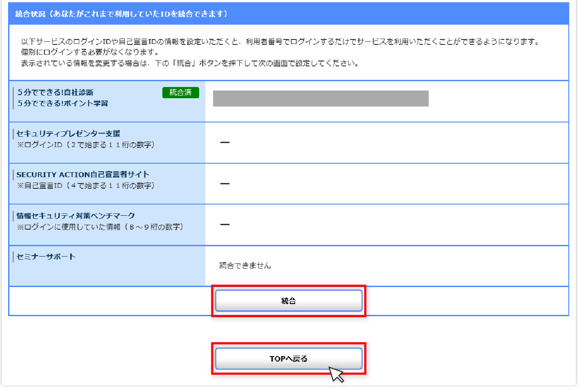Click the 統合状況 blue header bar
This screenshot has height=392, width=580.
point(288,14)
